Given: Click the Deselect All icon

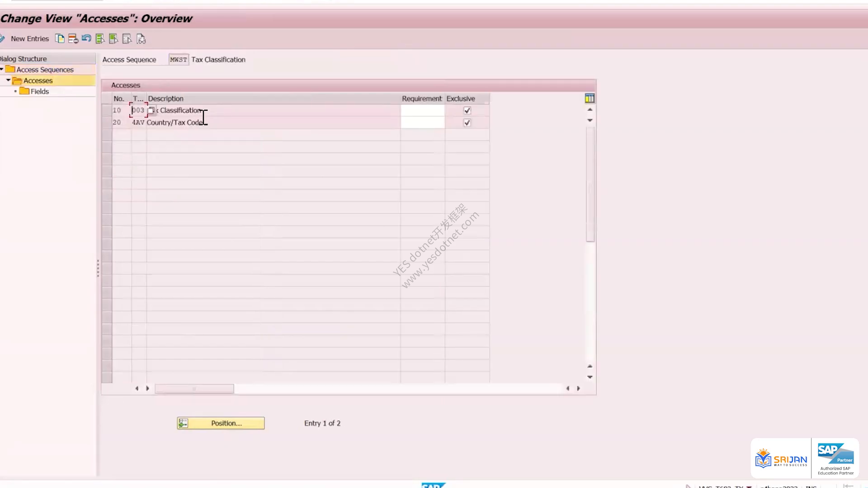Looking at the screenshot, I should click(x=127, y=39).
